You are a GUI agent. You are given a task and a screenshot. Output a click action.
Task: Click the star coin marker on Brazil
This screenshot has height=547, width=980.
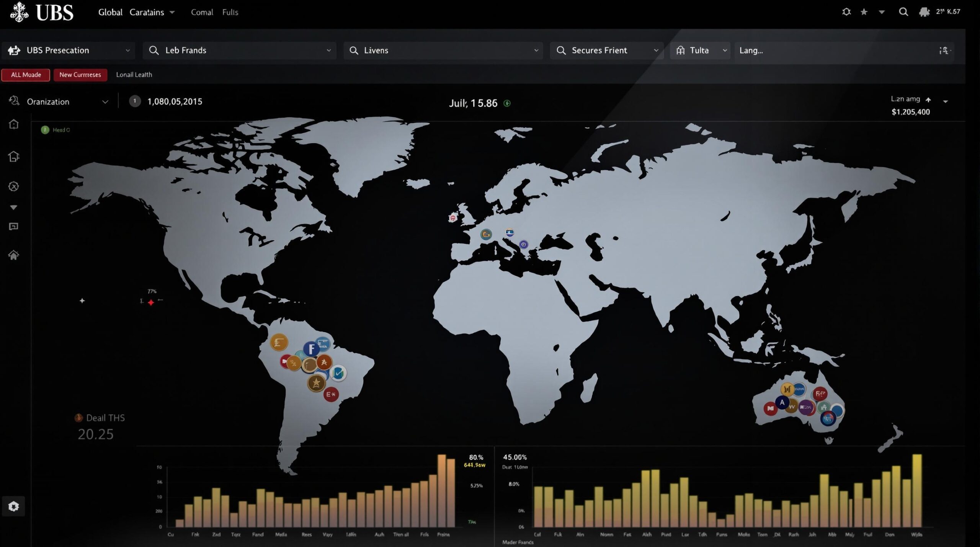coord(316,383)
